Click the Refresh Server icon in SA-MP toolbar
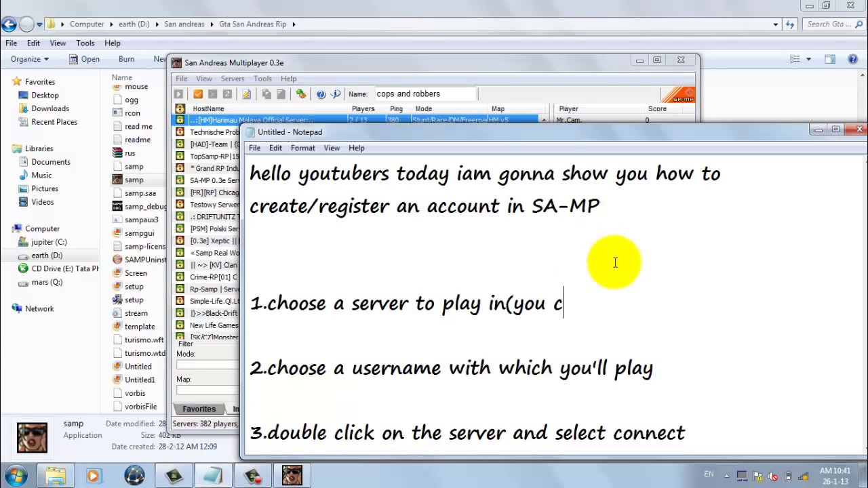868x488 pixels. click(x=228, y=94)
